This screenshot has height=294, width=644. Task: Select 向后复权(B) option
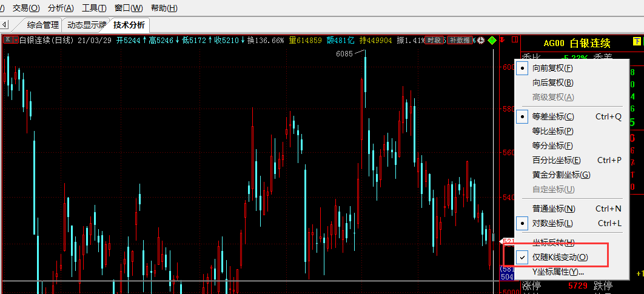(x=571, y=83)
